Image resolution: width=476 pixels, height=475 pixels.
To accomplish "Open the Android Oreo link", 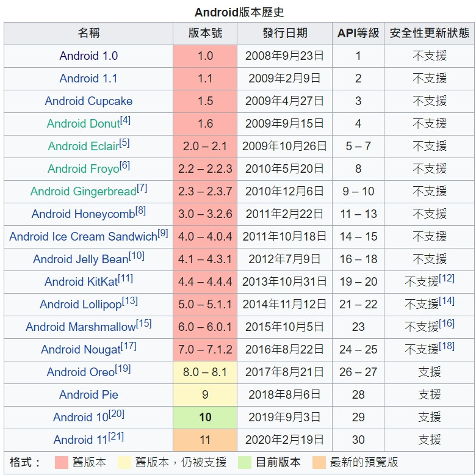I will (81, 372).
